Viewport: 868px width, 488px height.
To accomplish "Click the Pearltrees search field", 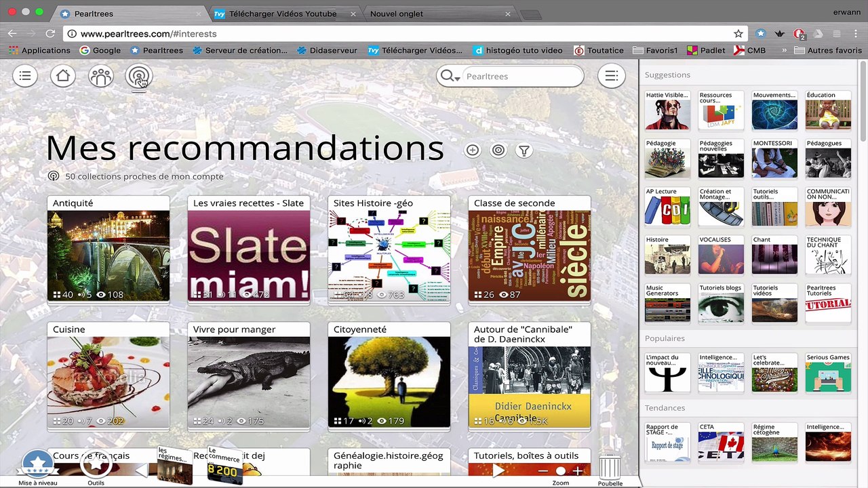I will [x=522, y=77].
